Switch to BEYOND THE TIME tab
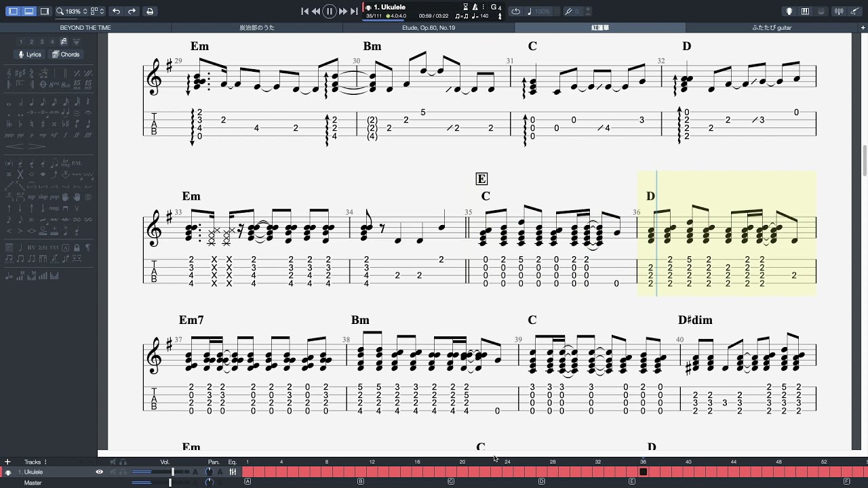This screenshot has height=488, width=868. coord(85,28)
